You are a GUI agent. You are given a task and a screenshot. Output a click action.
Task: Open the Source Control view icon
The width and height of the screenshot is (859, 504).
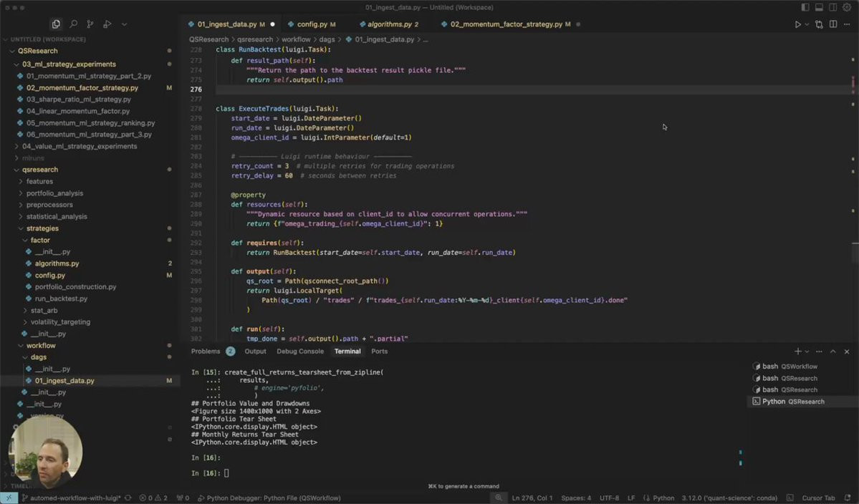pos(90,24)
